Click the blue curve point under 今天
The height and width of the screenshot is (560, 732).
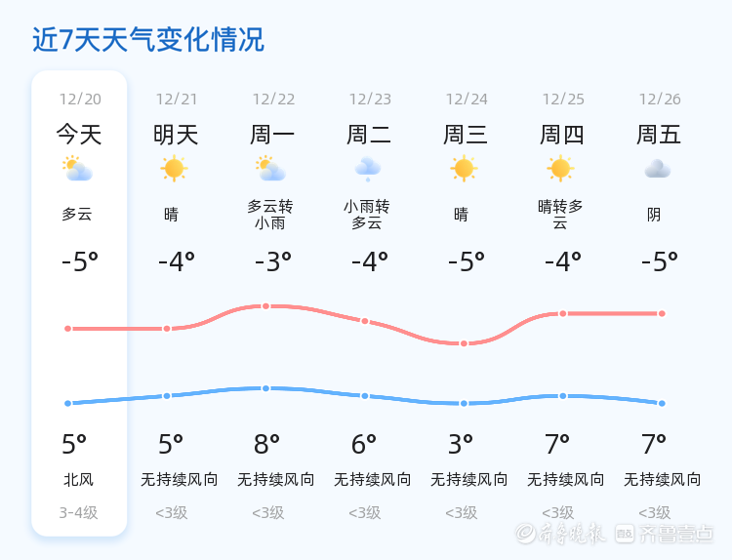(x=67, y=403)
